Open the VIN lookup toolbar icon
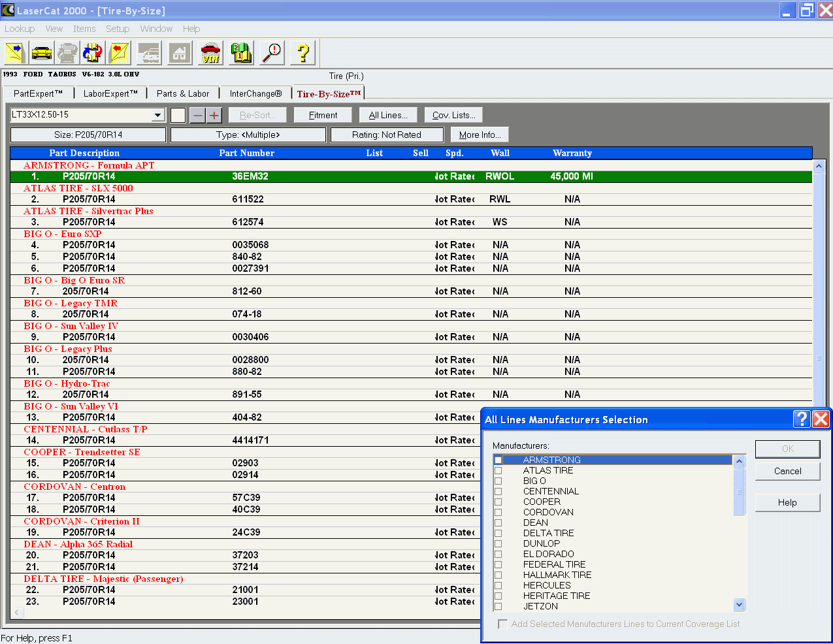Screen dimensions: 833x644 210,53
